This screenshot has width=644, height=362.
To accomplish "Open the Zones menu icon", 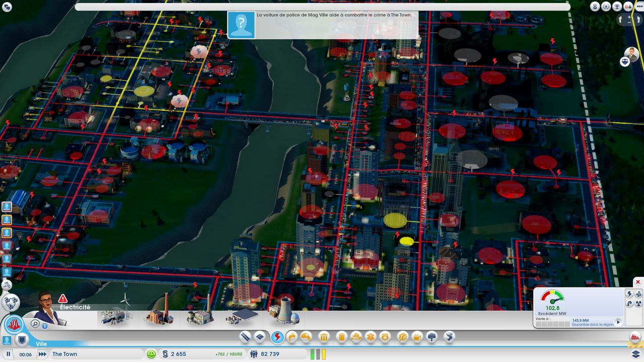I will (x=260, y=337).
